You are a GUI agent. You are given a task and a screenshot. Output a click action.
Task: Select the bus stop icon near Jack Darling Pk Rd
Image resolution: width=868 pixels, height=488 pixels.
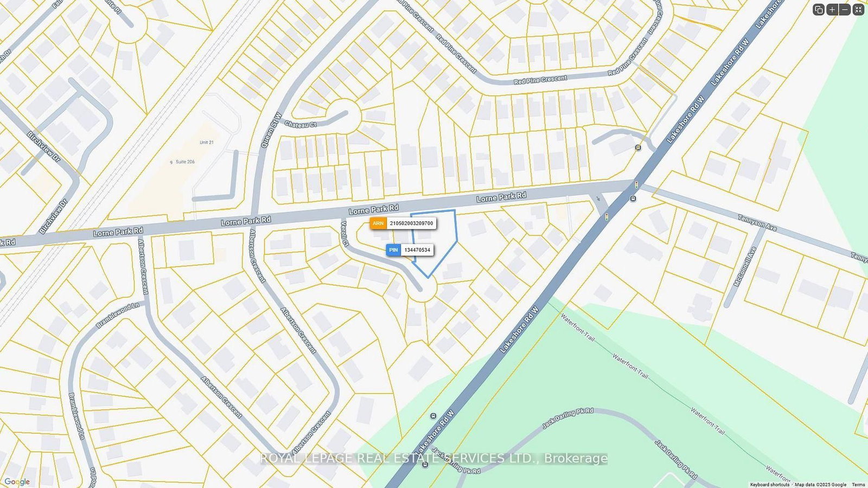coord(433,416)
